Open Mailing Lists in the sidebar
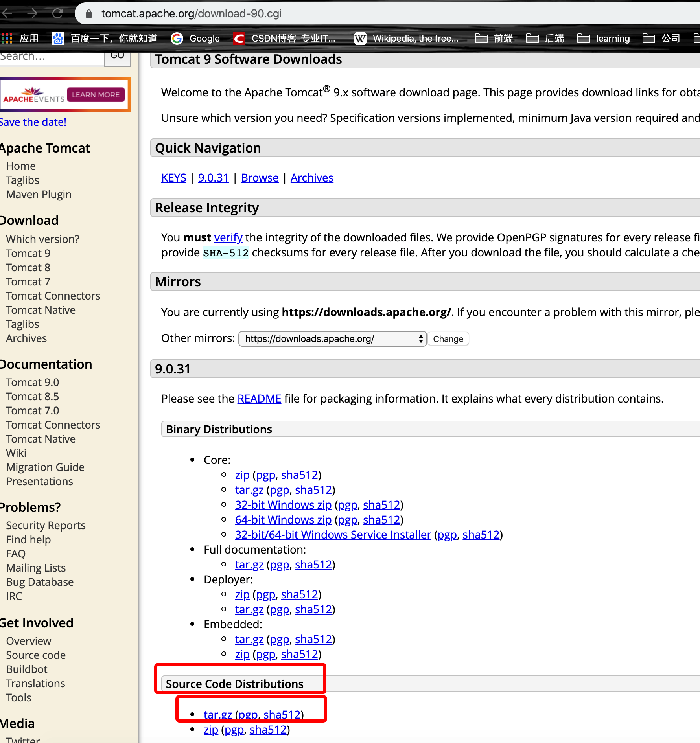Screen dimensions: 700x743 click(x=36, y=568)
